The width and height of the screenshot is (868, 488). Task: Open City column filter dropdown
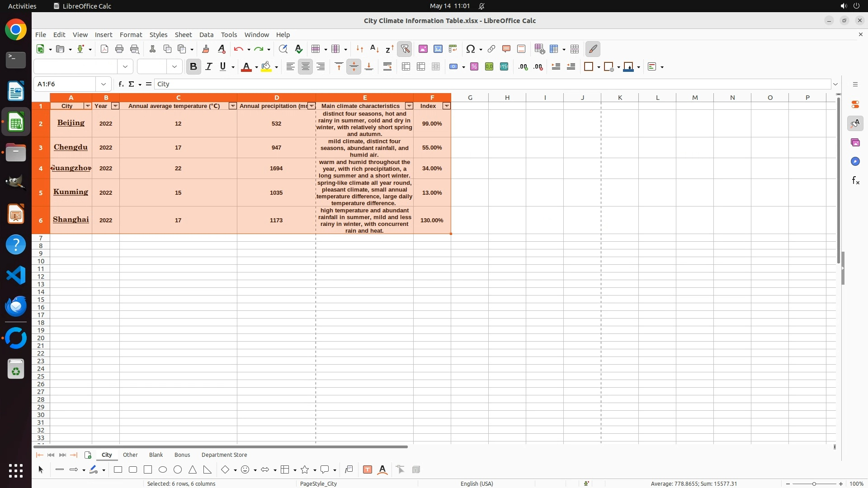(88, 106)
